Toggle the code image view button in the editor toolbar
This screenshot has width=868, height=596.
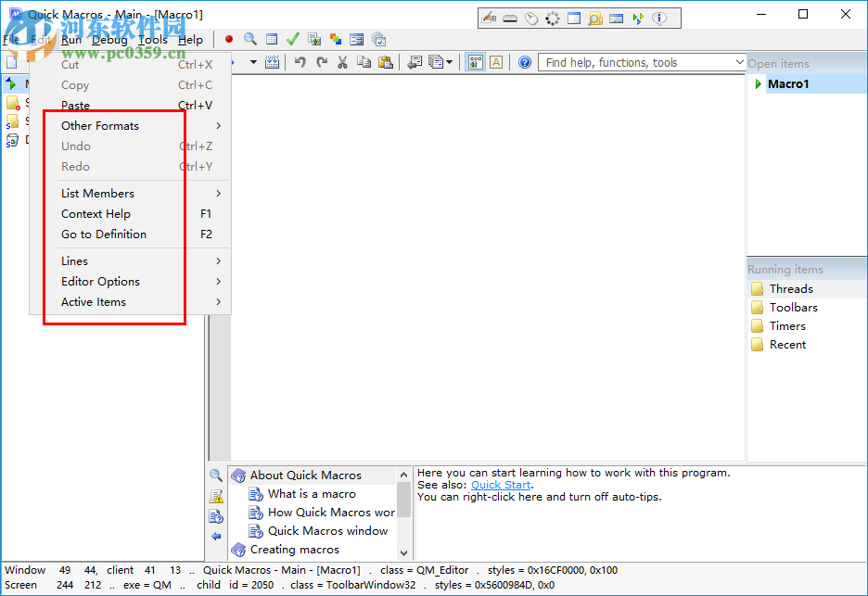[475, 62]
